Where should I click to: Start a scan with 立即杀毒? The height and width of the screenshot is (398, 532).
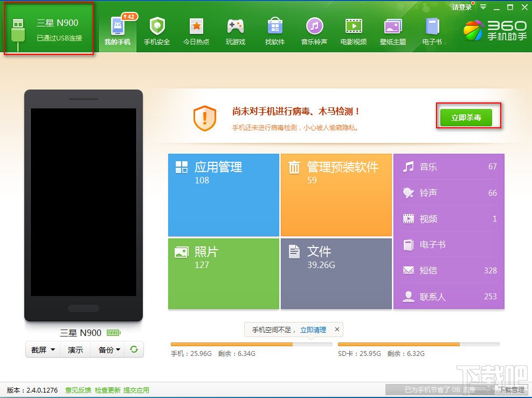click(468, 118)
